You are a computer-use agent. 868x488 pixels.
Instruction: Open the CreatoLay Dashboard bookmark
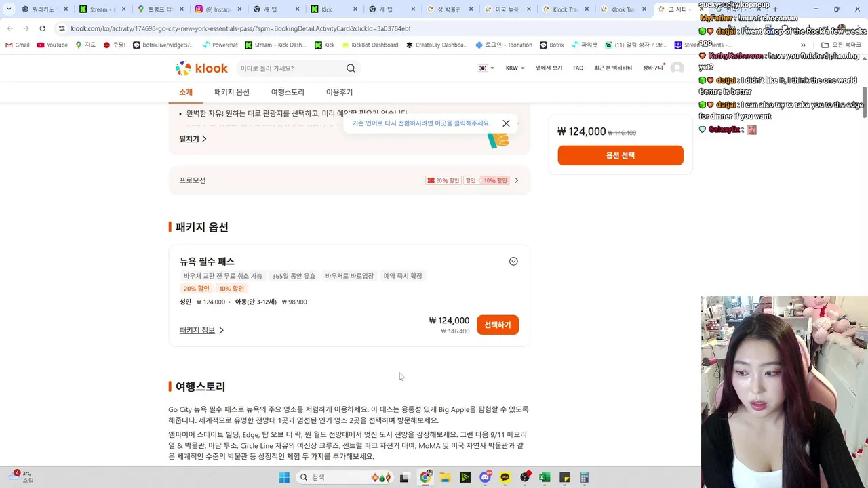[437, 45]
